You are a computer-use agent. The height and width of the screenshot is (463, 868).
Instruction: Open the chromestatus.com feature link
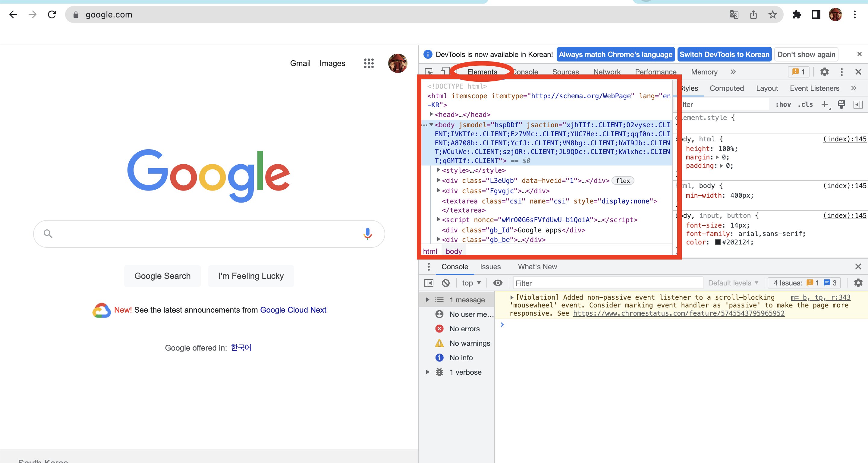(x=679, y=313)
